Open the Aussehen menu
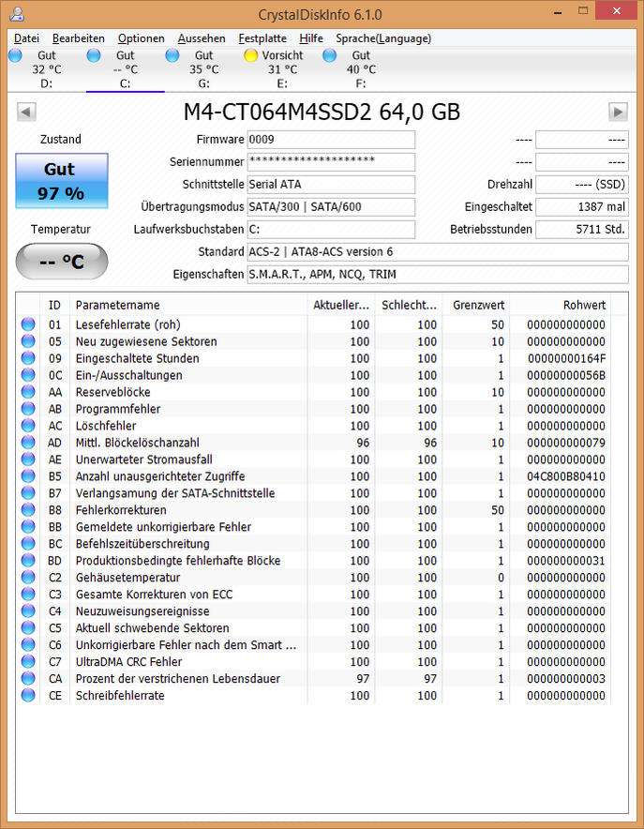644x829 pixels. (202, 38)
